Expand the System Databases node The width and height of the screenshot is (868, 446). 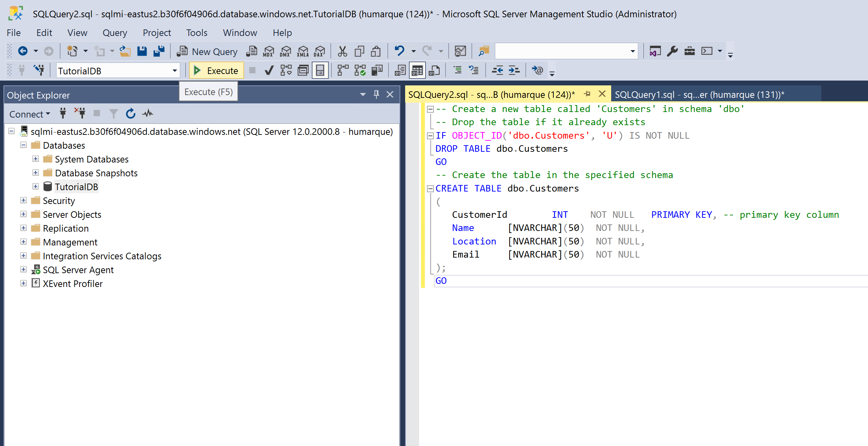pos(36,159)
